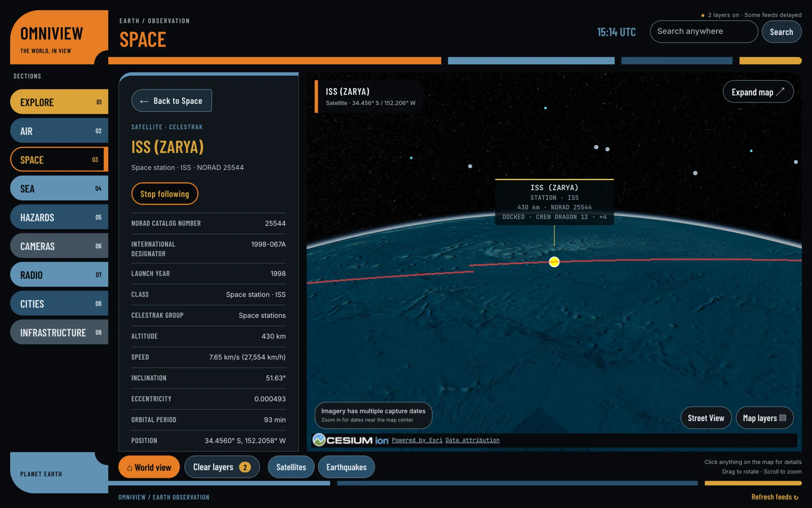
Task: Open the Explore section
Action: (59, 102)
